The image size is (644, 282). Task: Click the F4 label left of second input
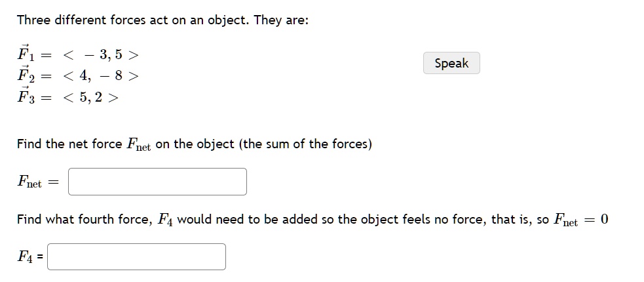pos(26,257)
